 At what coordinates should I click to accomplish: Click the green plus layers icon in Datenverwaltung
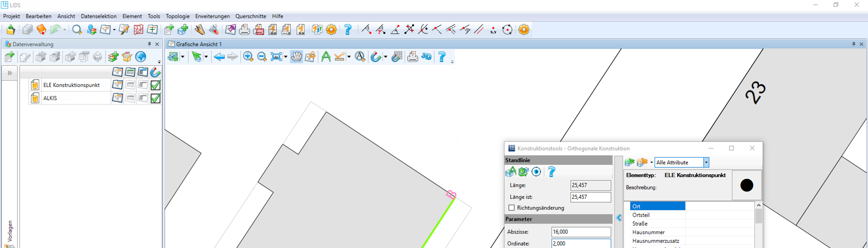(113, 57)
